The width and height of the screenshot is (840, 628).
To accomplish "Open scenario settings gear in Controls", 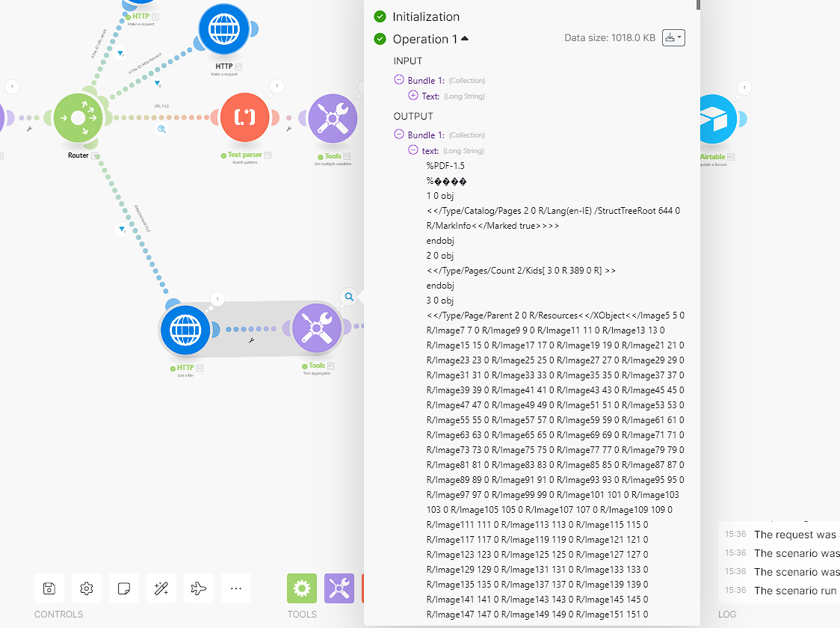I will pos(86,588).
